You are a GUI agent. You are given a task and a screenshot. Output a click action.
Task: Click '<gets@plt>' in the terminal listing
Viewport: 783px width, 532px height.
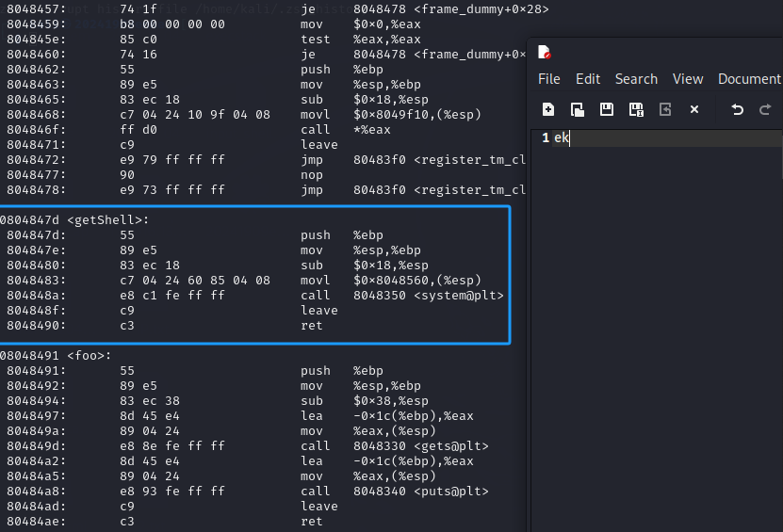point(451,446)
